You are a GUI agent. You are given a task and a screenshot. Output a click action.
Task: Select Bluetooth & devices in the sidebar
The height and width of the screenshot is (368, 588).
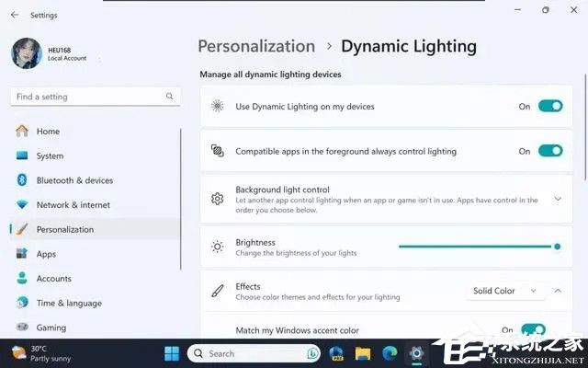coord(96,180)
